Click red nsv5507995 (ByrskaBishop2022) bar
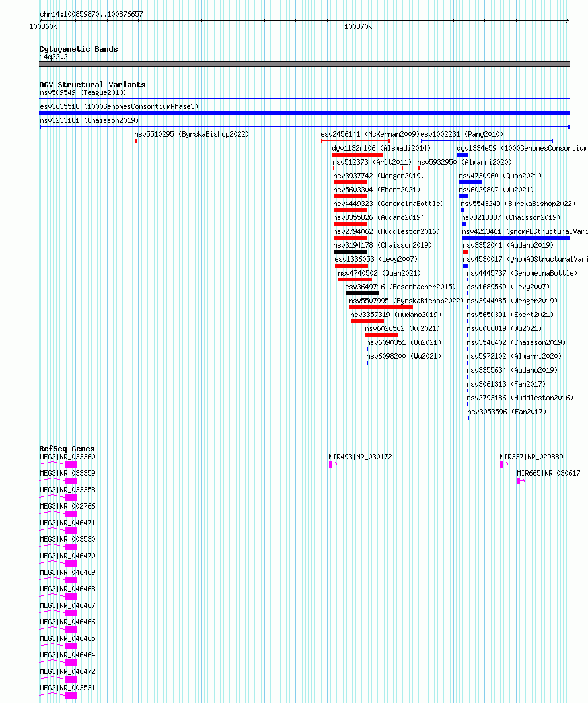The width and height of the screenshot is (588, 703). coord(381,308)
